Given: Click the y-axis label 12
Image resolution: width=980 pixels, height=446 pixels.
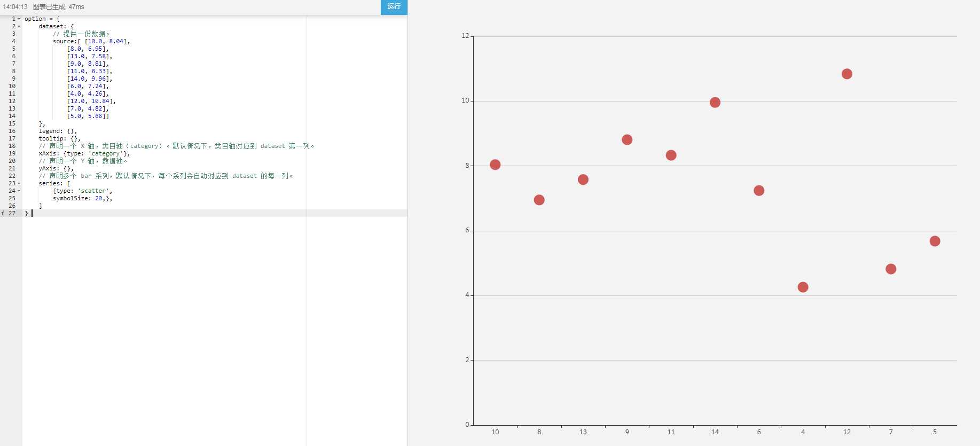Looking at the screenshot, I should pyautogui.click(x=465, y=36).
